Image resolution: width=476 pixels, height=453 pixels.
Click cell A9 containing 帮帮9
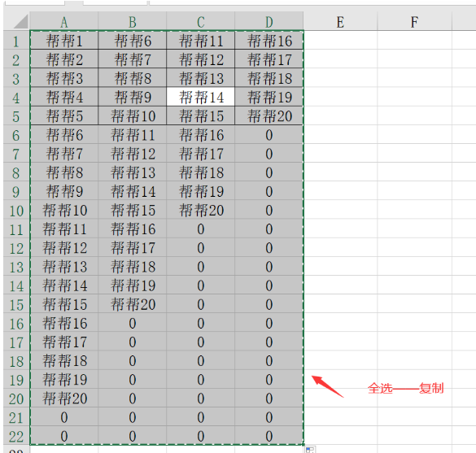[x=64, y=191]
